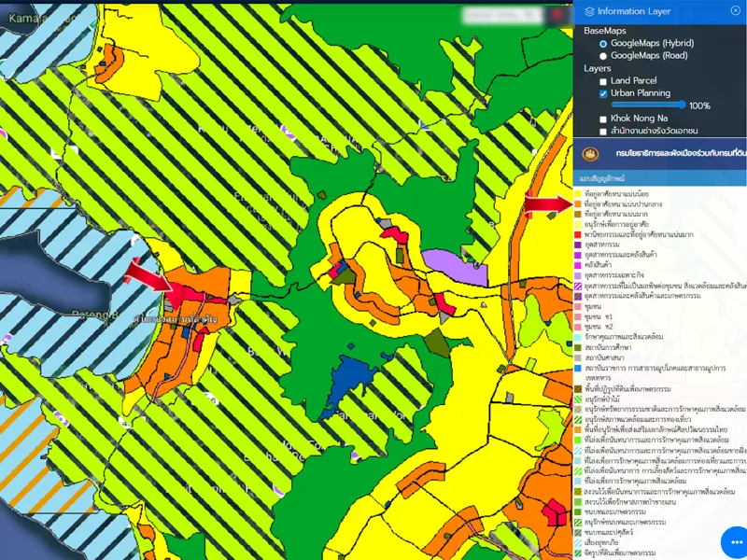Open the blue three-dots floating menu button
Viewport: 747px width, 560px height.
[736, 542]
